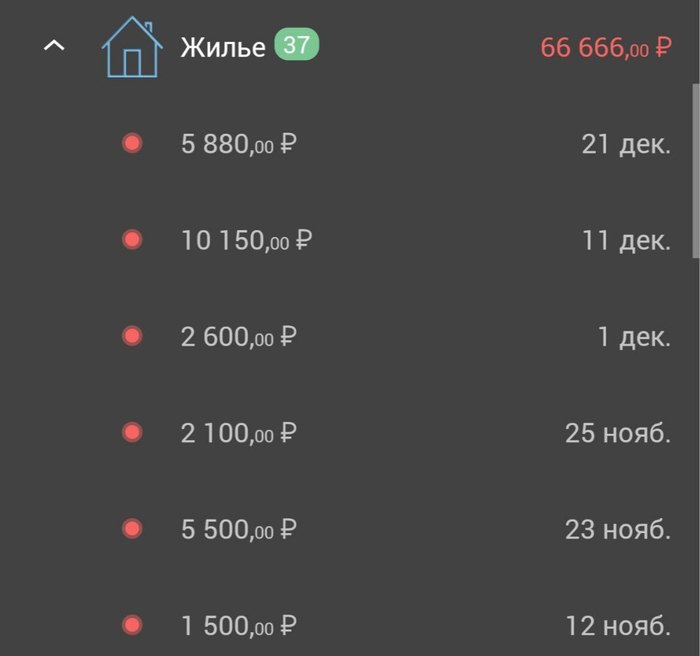This screenshot has height=656, width=700.
Task: Click red dot beside 2 100,00 ₽
Action: pos(132,433)
